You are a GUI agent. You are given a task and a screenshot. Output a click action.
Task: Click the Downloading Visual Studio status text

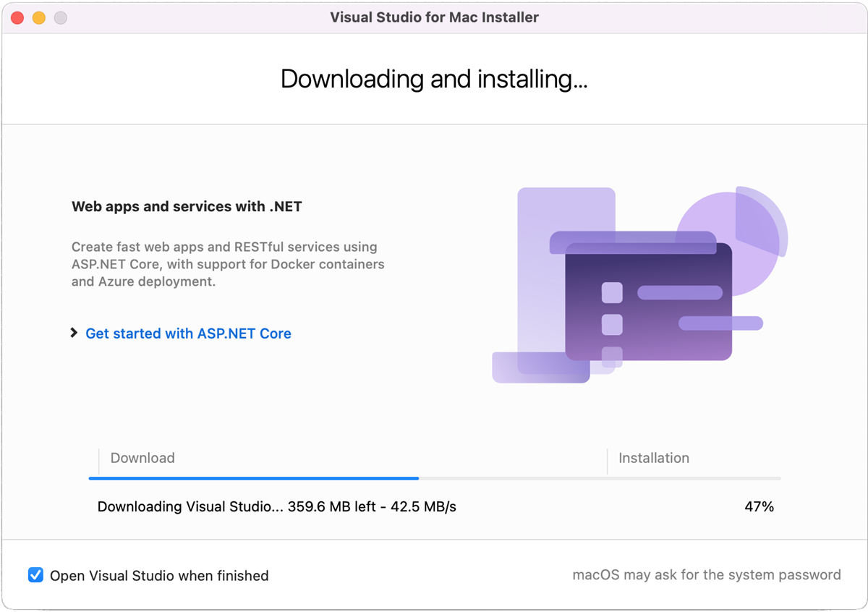pos(277,507)
